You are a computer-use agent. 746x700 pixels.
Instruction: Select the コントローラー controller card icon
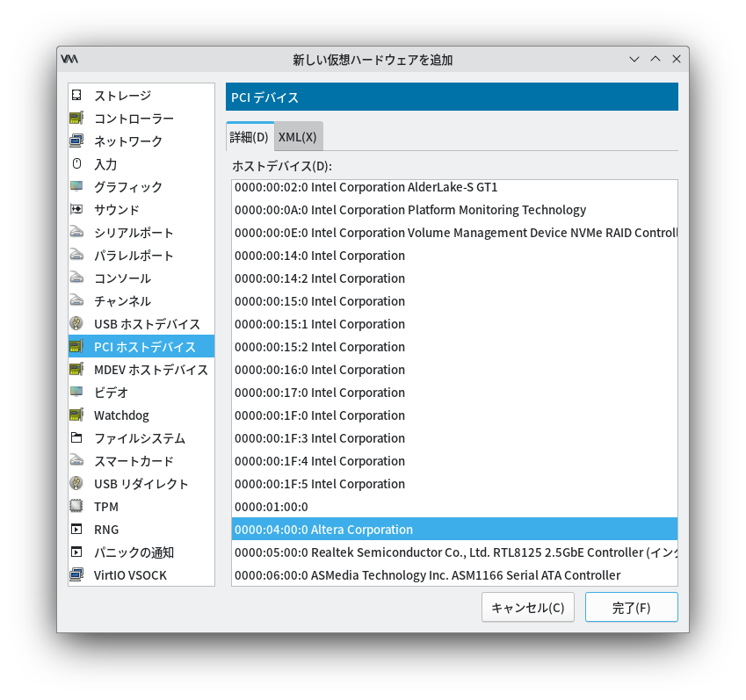point(76,118)
